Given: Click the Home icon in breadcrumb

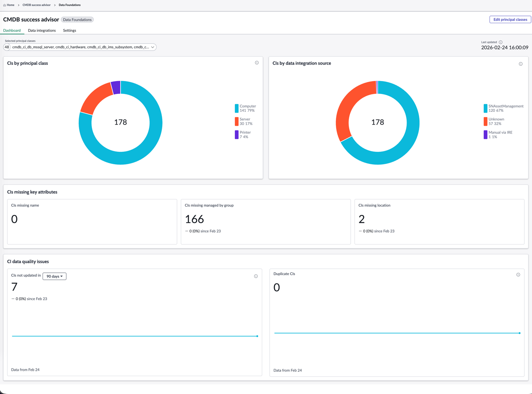Looking at the screenshot, I should click(x=5, y=5).
